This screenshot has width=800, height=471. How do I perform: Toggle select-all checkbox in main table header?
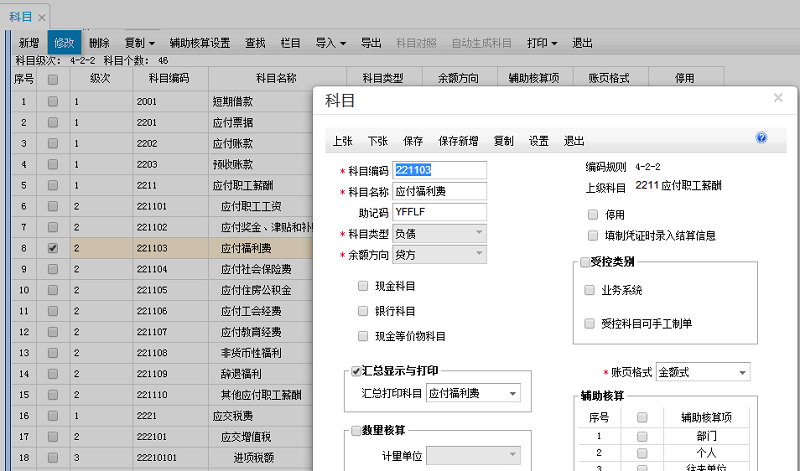[x=53, y=79]
